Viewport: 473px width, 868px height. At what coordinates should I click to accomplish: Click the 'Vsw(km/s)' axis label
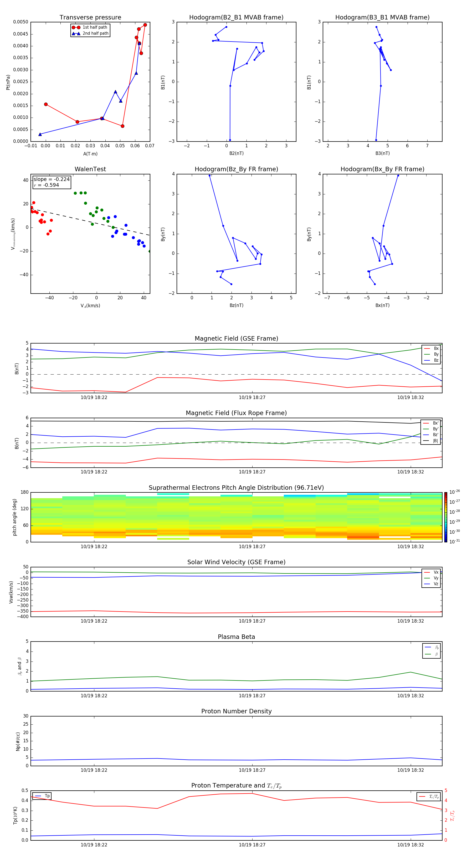11,592
